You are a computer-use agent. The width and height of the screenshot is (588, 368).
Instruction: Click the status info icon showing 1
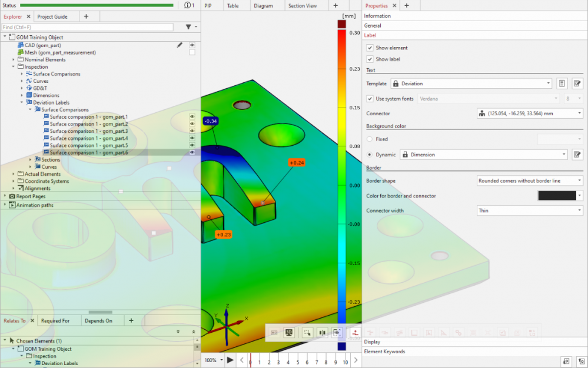tap(188, 5)
